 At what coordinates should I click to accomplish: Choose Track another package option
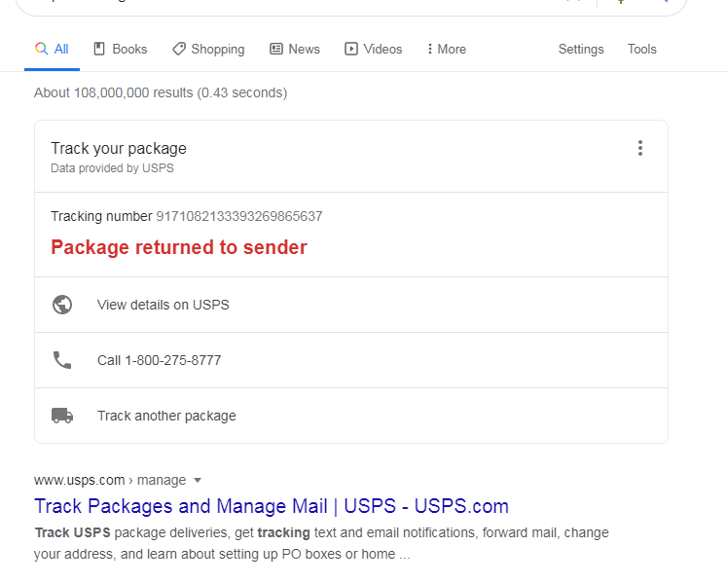pyautogui.click(x=166, y=416)
